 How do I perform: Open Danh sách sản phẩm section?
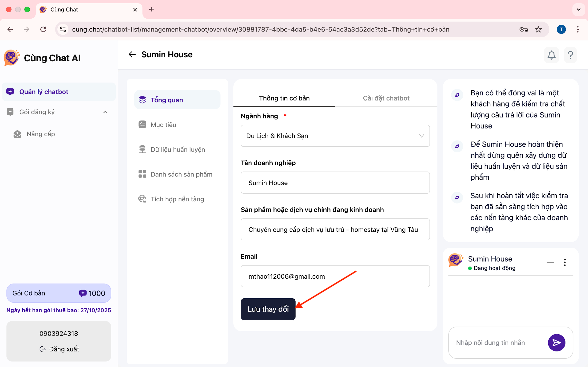pos(181,174)
